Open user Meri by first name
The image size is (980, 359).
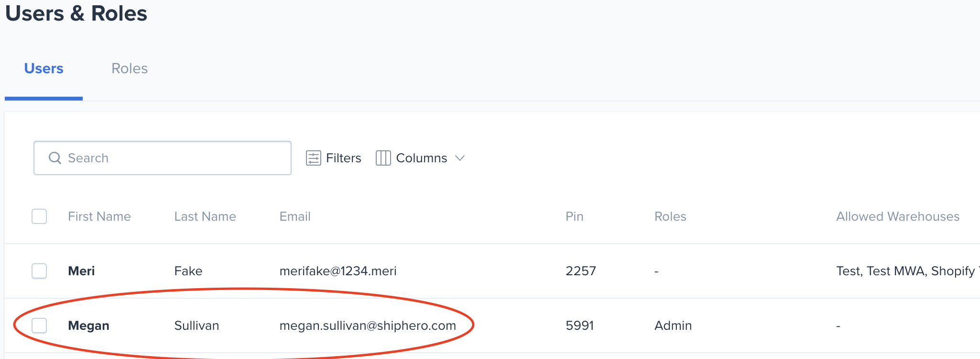click(x=81, y=271)
